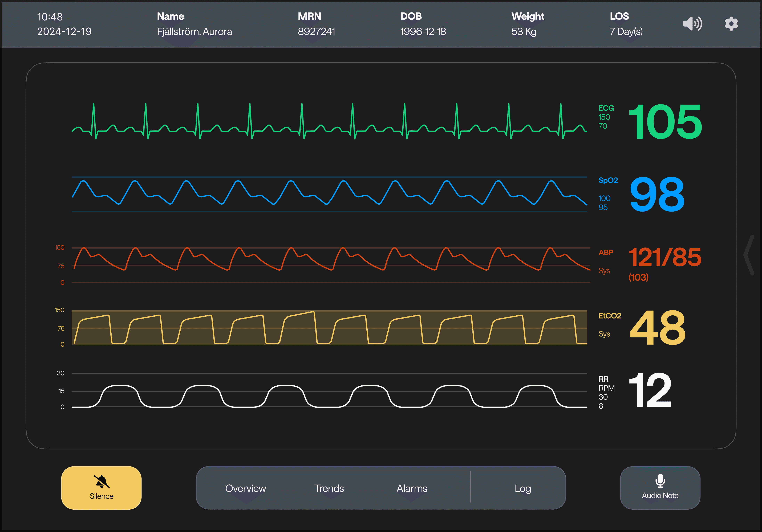This screenshot has height=532, width=762.
Task: Click the ECG alarm limits 150/70
Action: (x=604, y=121)
